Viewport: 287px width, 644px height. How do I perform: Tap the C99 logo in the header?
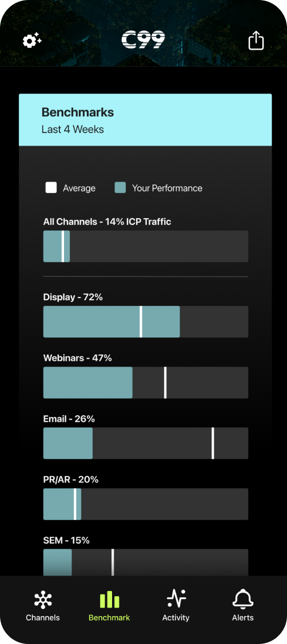coord(143,40)
